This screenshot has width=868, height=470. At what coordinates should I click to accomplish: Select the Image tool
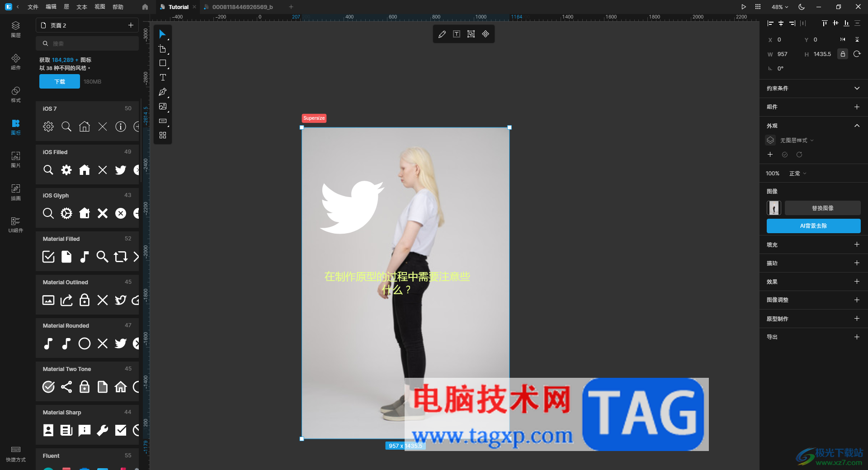163,107
